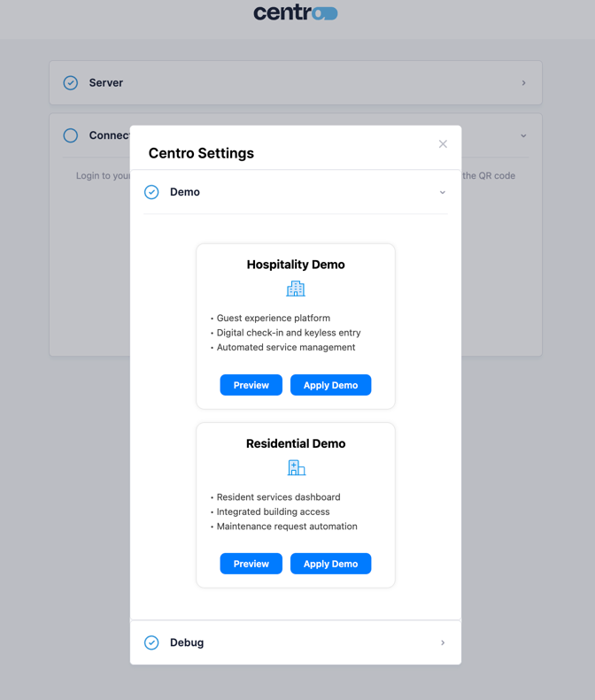Image resolution: width=595 pixels, height=700 pixels.
Task: Collapse the Demo section chevron
Action: click(443, 192)
